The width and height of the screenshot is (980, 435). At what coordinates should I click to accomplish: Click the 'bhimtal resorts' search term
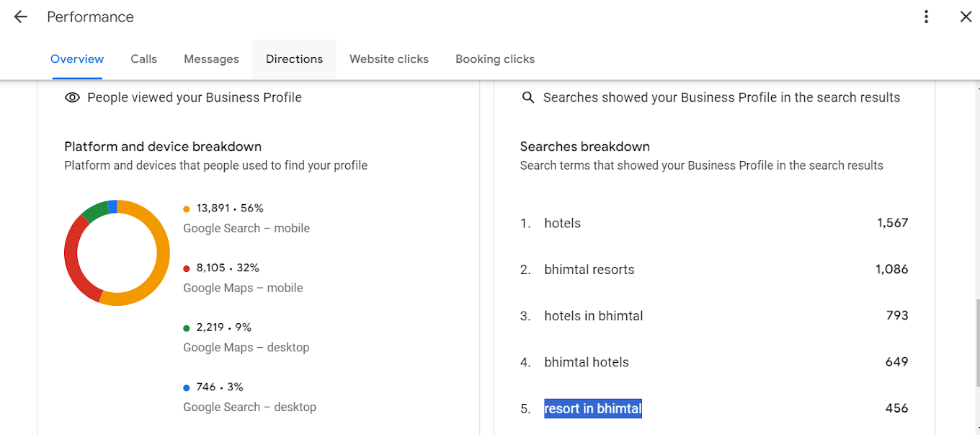coord(589,269)
